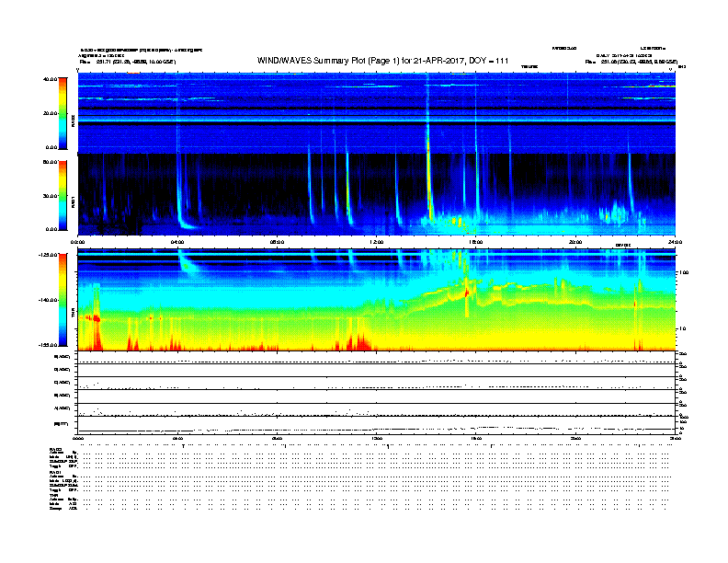The image size is (728, 563).
Task: Click the RAD2 color scale bar
Action: coord(63,113)
